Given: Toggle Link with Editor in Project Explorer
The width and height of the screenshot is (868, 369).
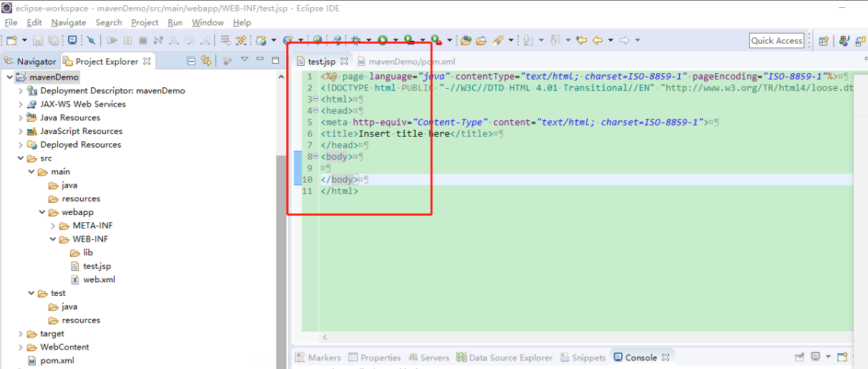Looking at the screenshot, I should (206, 61).
